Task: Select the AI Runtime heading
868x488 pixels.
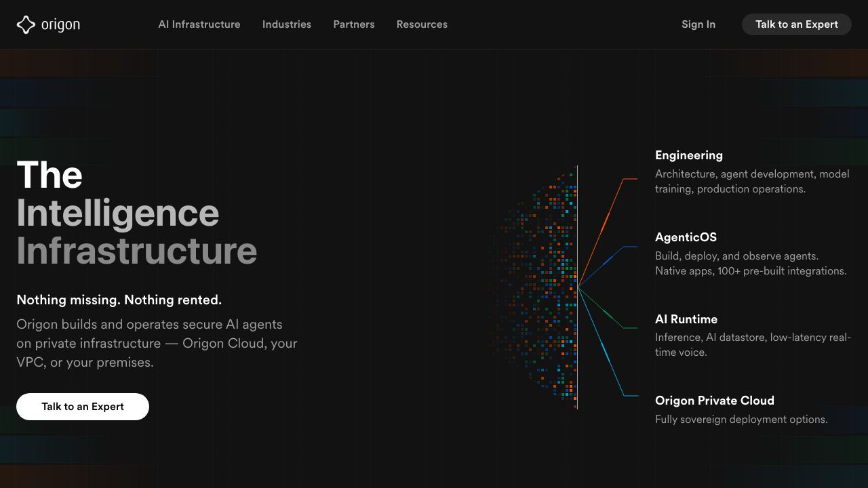Action: pos(686,319)
